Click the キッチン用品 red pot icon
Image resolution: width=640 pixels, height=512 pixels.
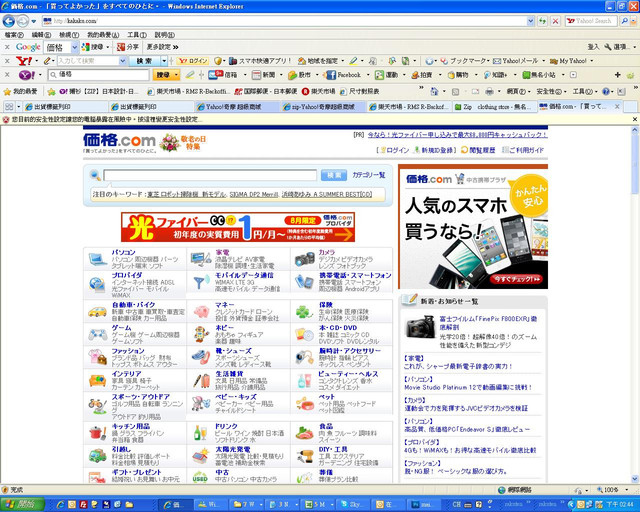click(98, 433)
